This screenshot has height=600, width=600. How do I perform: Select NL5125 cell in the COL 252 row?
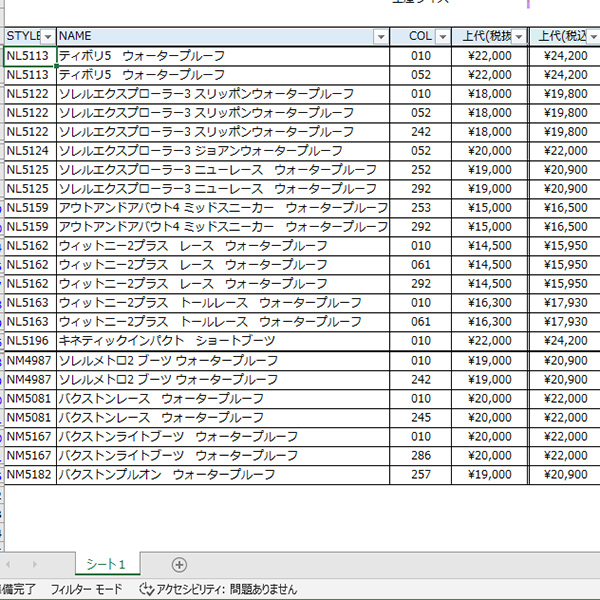click(x=30, y=170)
